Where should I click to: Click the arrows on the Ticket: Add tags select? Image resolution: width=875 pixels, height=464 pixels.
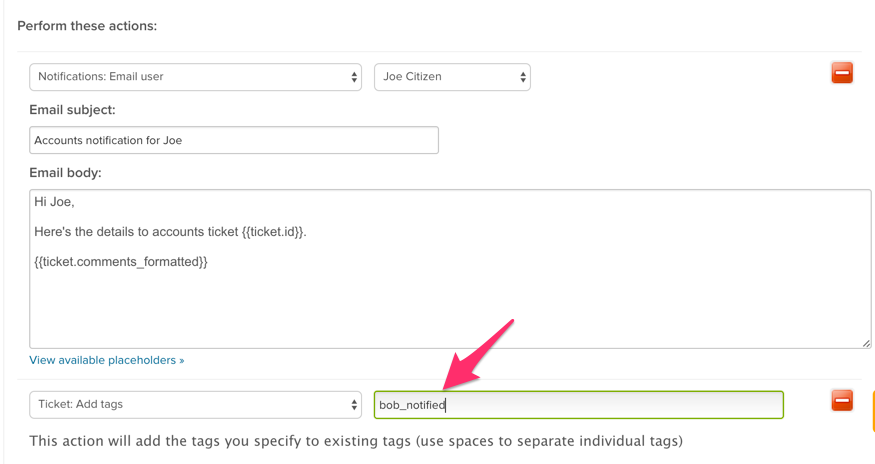pos(354,405)
